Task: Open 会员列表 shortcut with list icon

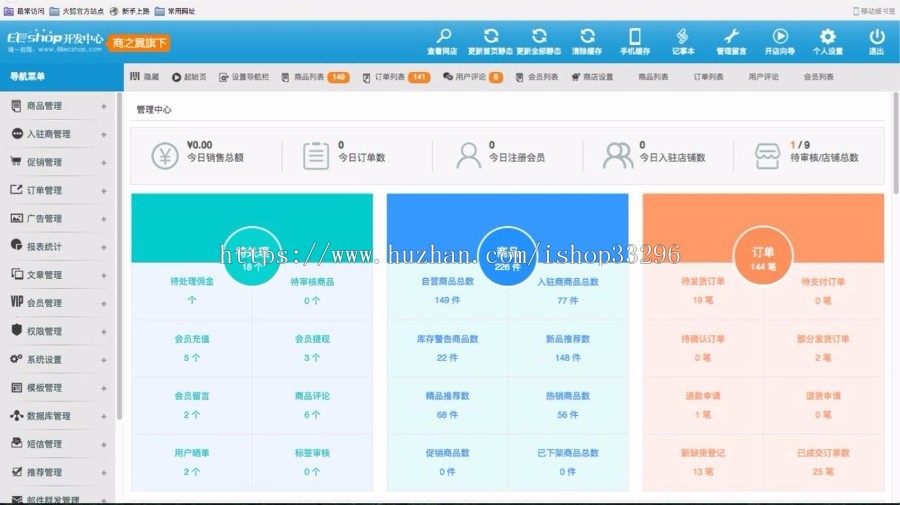Action: (x=536, y=77)
